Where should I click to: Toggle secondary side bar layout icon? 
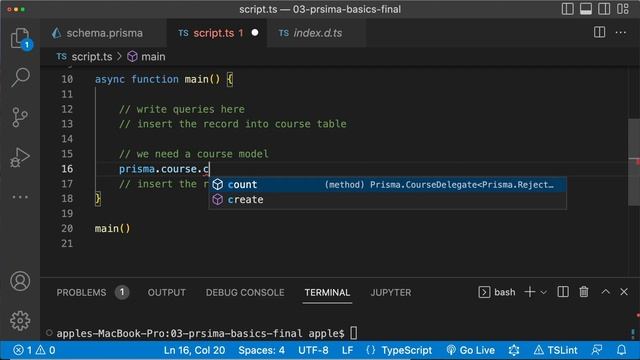[x=604, y=9]
